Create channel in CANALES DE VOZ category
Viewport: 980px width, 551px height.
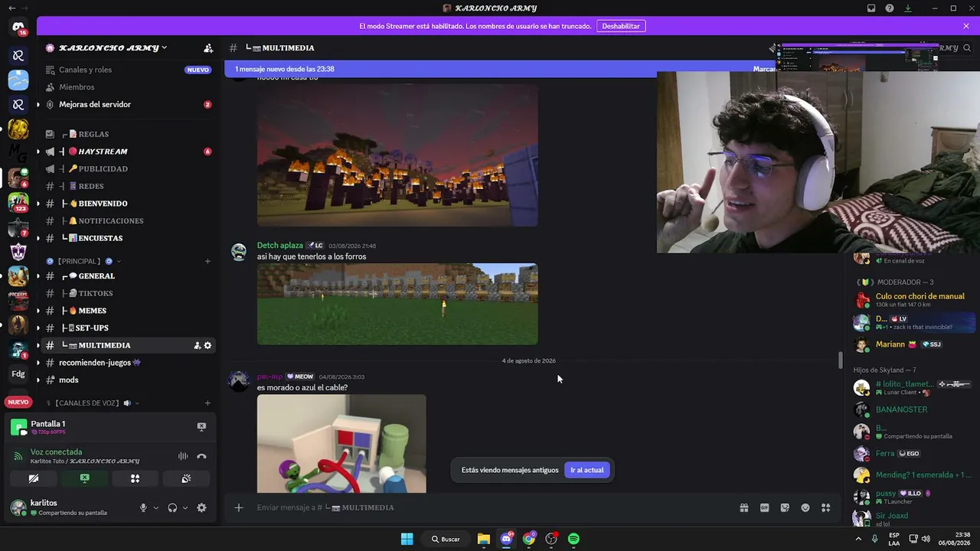pos(207,403)
